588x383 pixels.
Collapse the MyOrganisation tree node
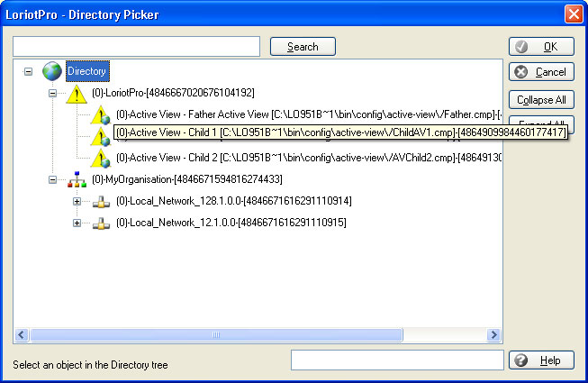coord(52,179)
